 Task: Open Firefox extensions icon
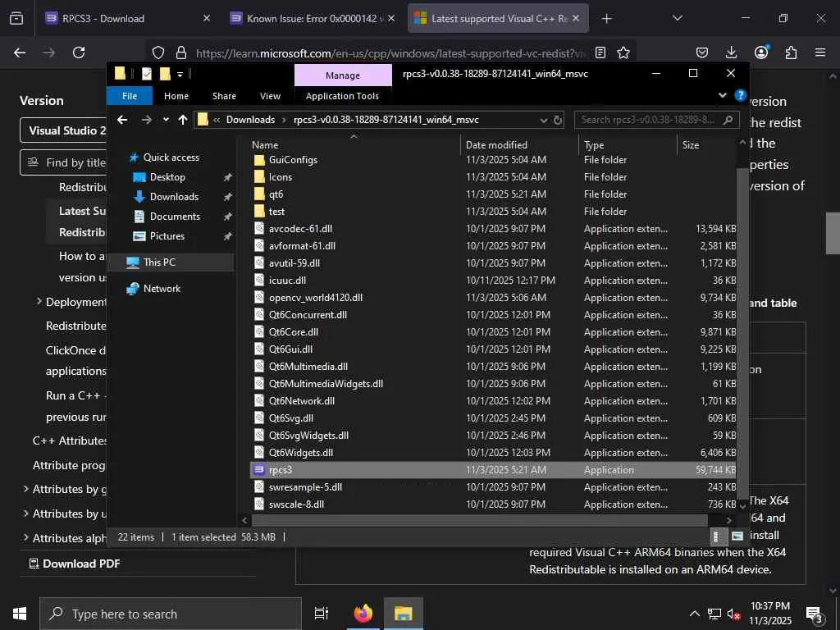point(791,52)
